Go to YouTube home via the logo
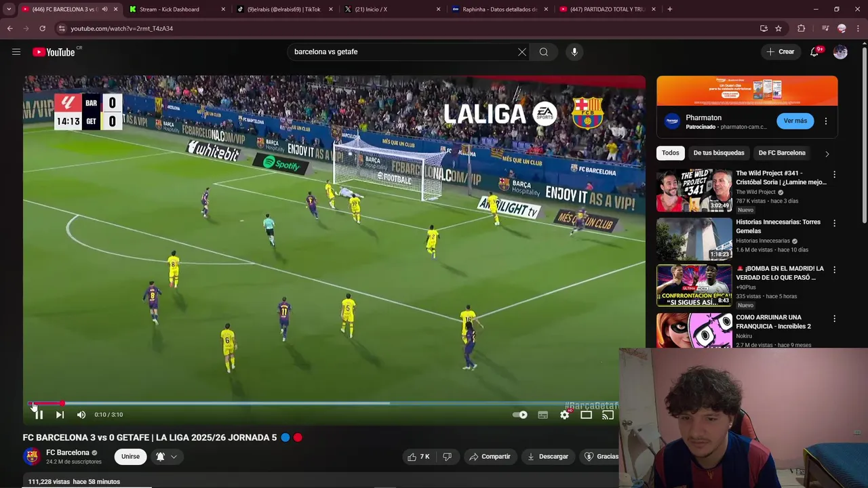The height and width of the screenshot is (488, 868). tap(54, 52)
